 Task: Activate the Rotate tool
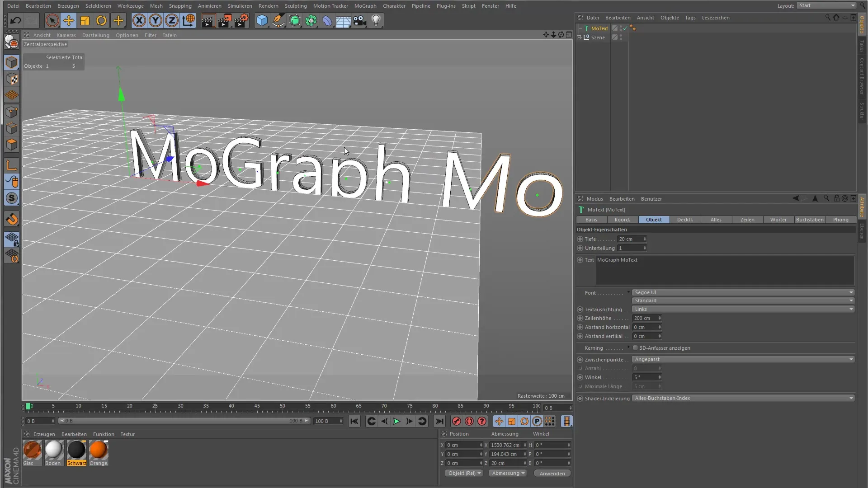[101, 20]
